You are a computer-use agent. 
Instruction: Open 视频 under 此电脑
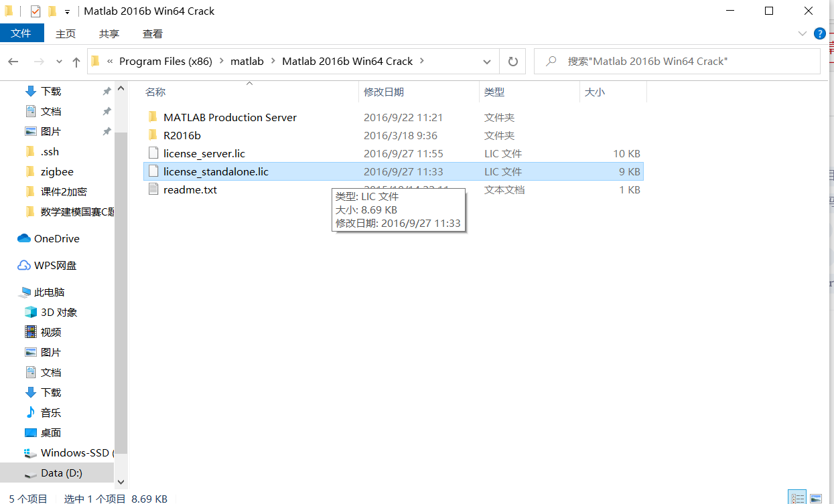(51, 332)
